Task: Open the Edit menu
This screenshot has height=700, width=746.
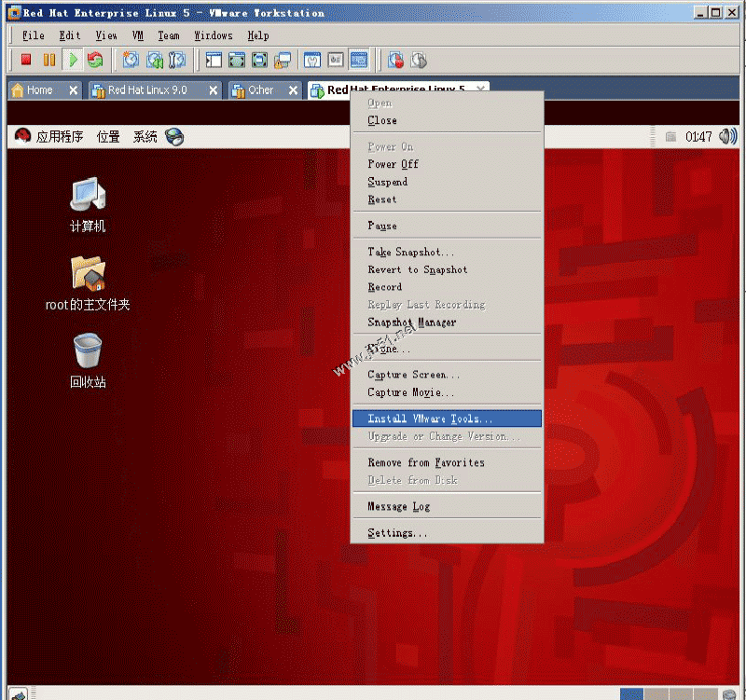Action: [x=69, y=35]
